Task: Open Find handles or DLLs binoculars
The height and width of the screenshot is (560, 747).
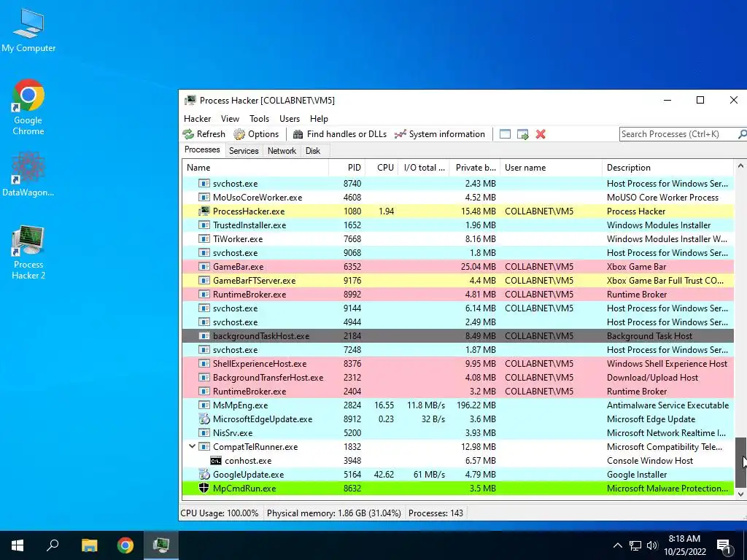Action: [x=298, y=134]
